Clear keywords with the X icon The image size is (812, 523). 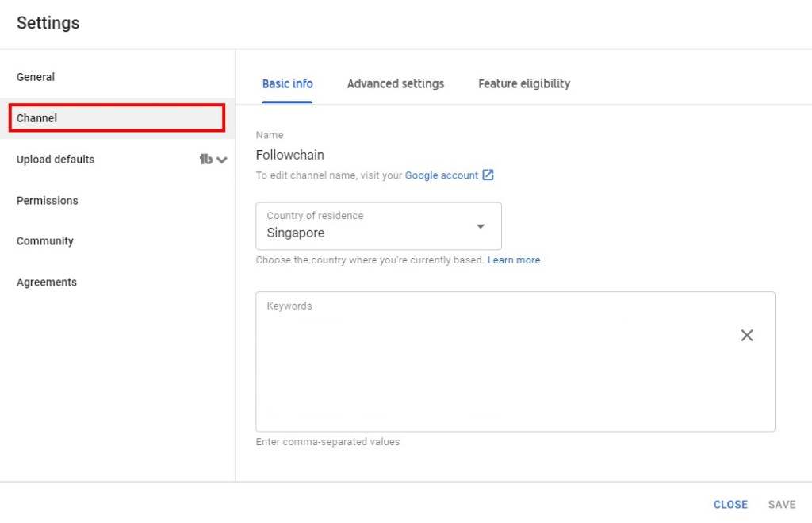(747, 336)
